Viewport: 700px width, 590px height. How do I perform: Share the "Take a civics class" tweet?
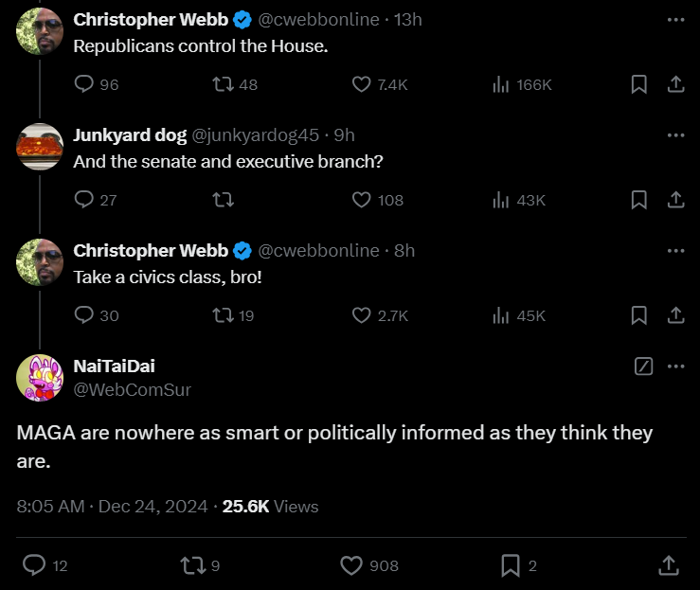pyautogui.click(x=676, y=315)
